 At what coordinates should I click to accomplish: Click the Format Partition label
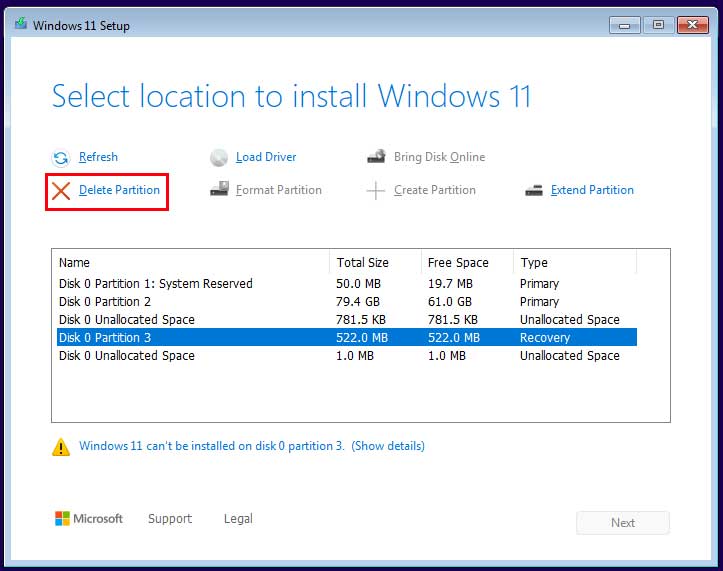pyautogui.click(x=279, y=190)
